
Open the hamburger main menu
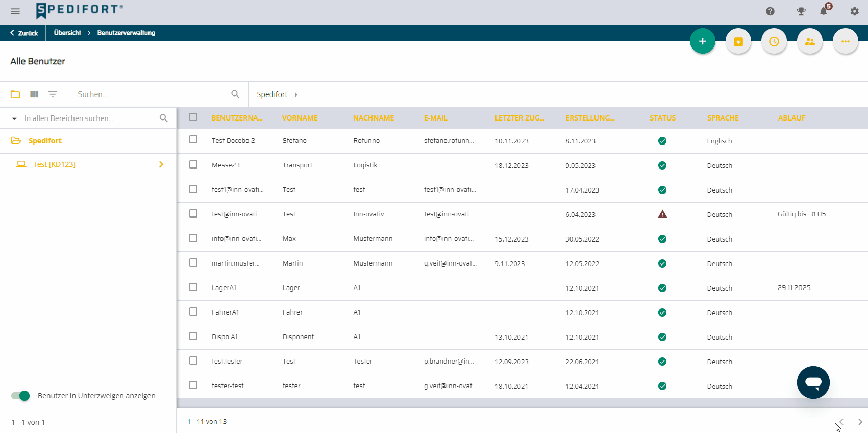15,11
